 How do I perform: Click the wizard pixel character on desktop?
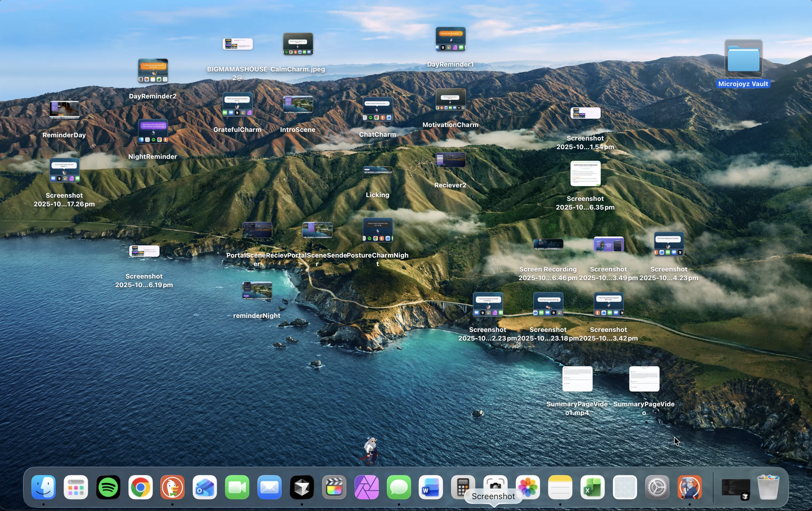[371, 451]
